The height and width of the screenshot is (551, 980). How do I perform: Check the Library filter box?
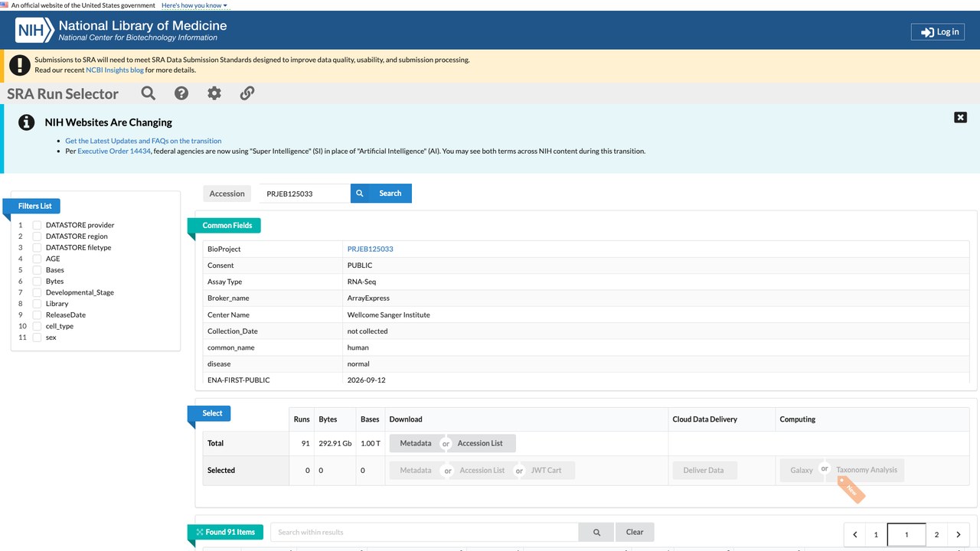coord(37,304)
